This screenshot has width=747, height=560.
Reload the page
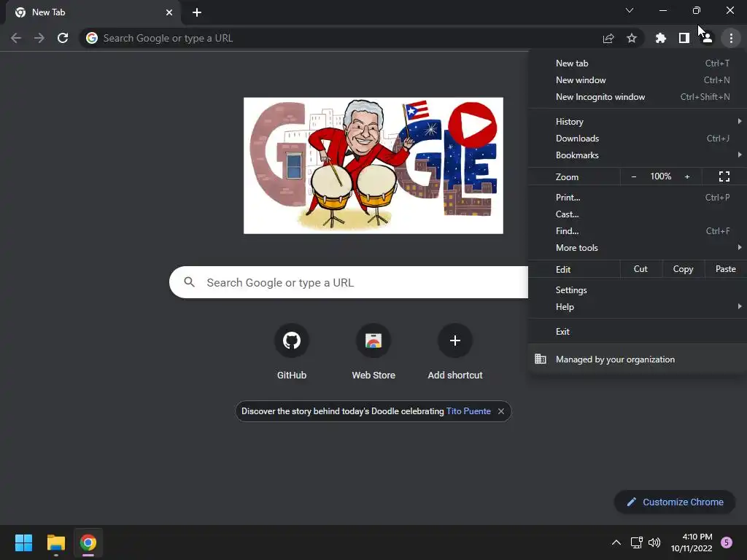(63, 38)
